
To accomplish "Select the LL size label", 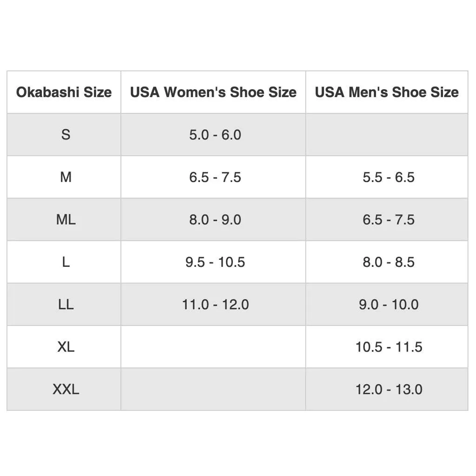I will pyautogui.click(x=66, y=304).
